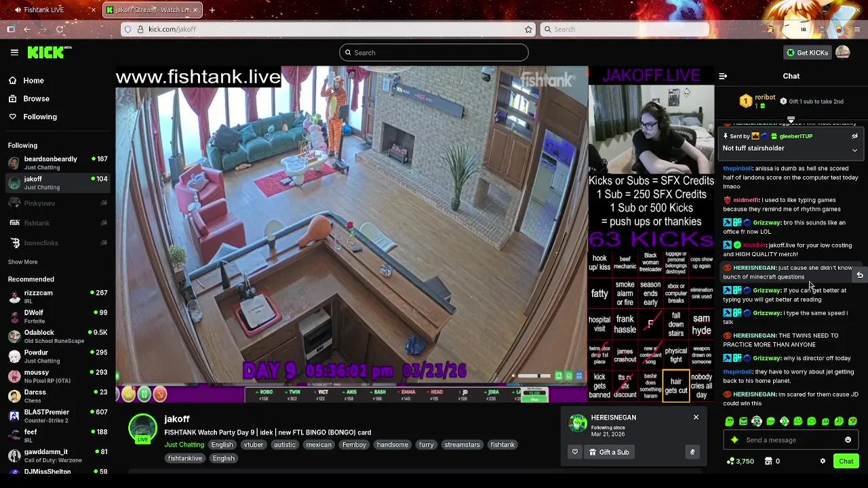Bookmark this page with the star icon

[x=528, y=29]
